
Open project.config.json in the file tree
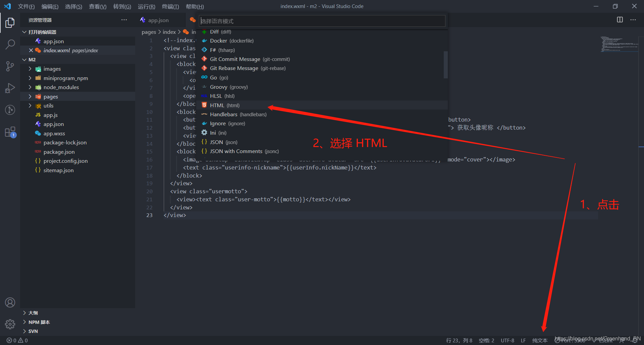(78, 161)
